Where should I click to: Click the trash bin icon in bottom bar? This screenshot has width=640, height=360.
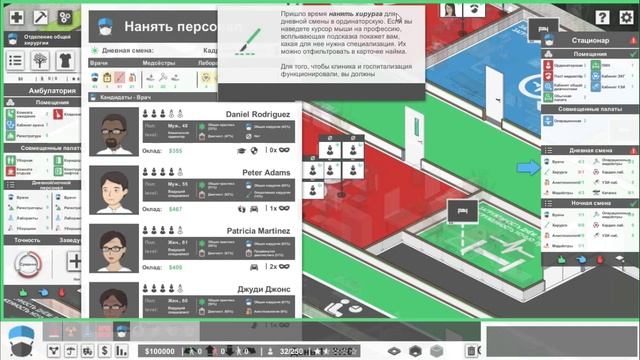pyautogui.click(x=471, y=351)
